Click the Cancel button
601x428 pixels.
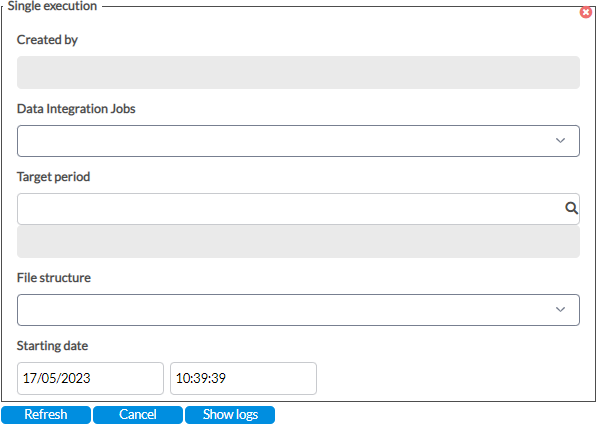click(138, 415)
